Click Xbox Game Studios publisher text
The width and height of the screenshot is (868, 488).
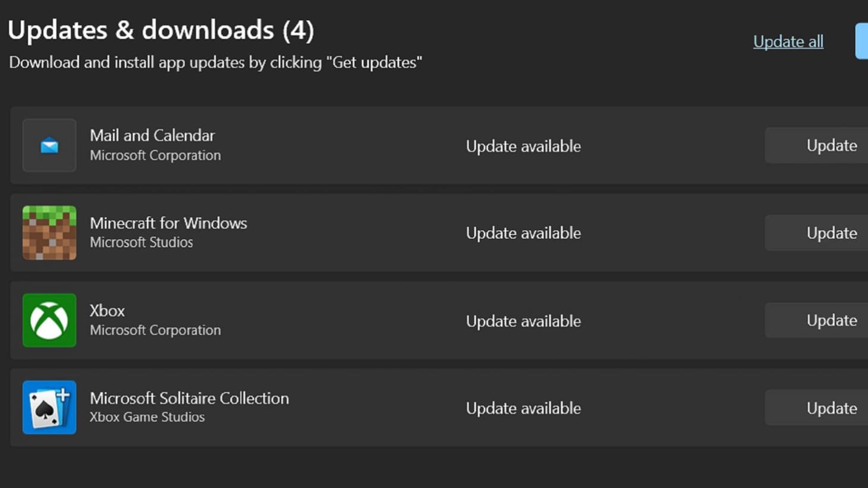click(147, 417)
